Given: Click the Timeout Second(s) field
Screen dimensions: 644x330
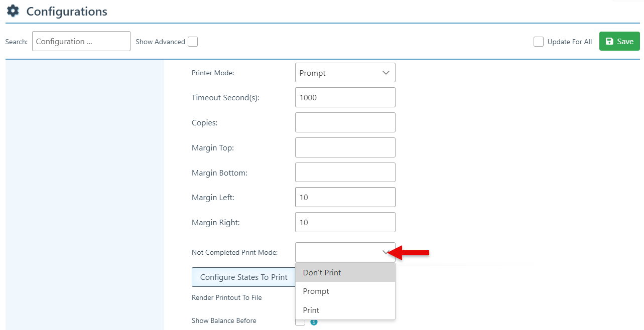Looking at the screenshot, I should (x=345, y=98).
